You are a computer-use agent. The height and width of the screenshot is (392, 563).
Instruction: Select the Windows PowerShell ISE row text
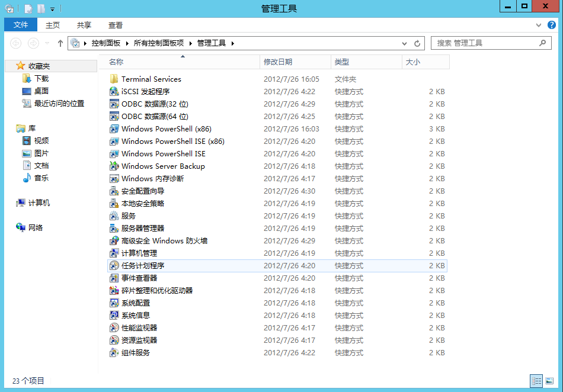[164, 153]
